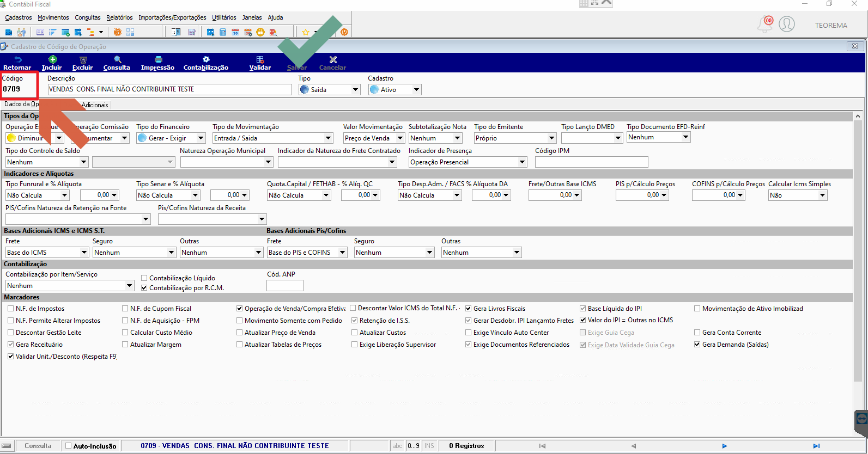This screenshot has height=454, width=868.
Task: Open the Cadastros menu
Action: 19,17
